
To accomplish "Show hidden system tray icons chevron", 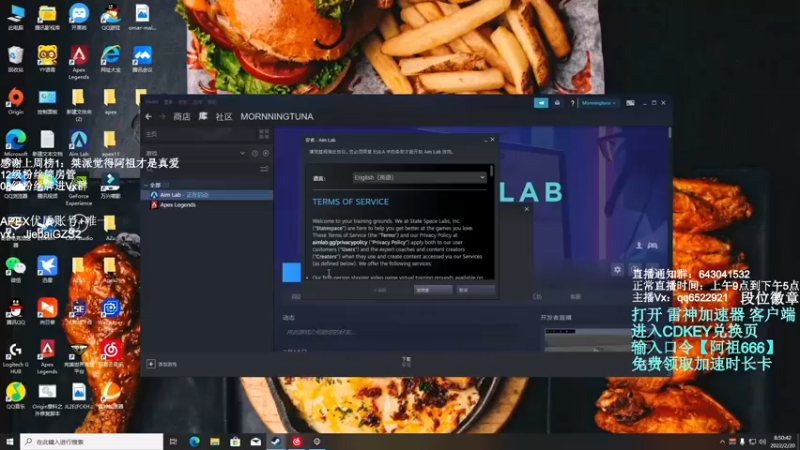I will click(x=722, y=442).
